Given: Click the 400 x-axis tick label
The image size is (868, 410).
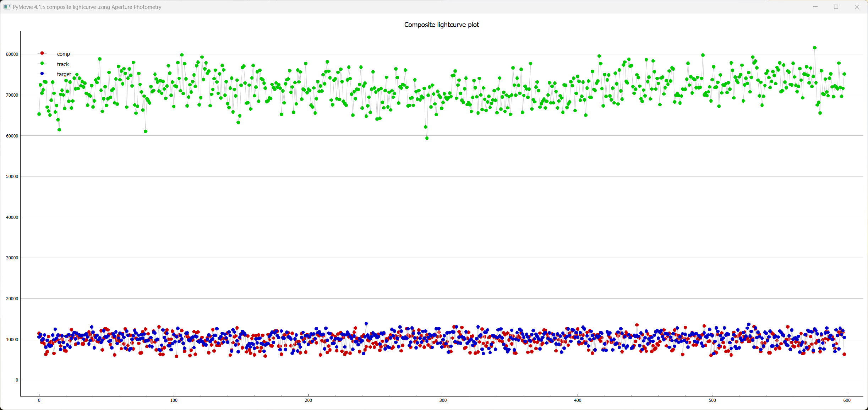Looking at the screenshot, I should point(578,400).
